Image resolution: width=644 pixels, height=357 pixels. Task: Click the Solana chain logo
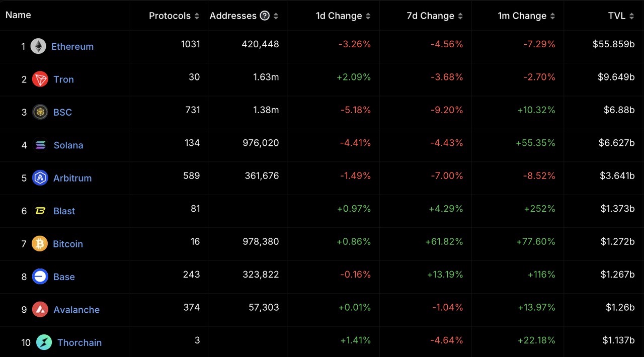[40, 145]
